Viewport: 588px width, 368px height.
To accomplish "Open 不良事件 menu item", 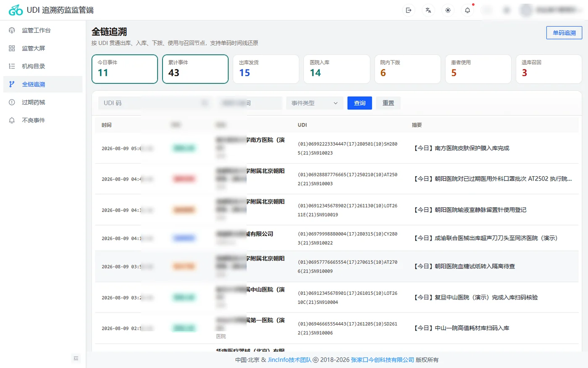I will [x=43, y=120].
